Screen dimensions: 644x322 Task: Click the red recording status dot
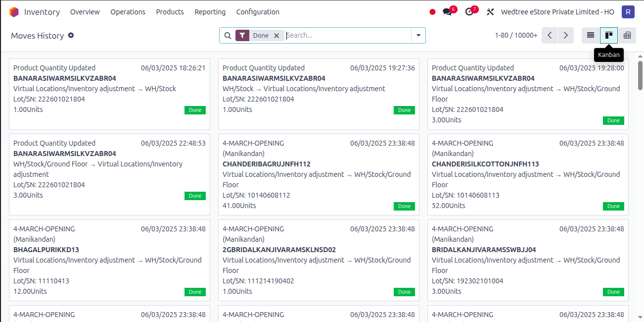tap(432, 12)
